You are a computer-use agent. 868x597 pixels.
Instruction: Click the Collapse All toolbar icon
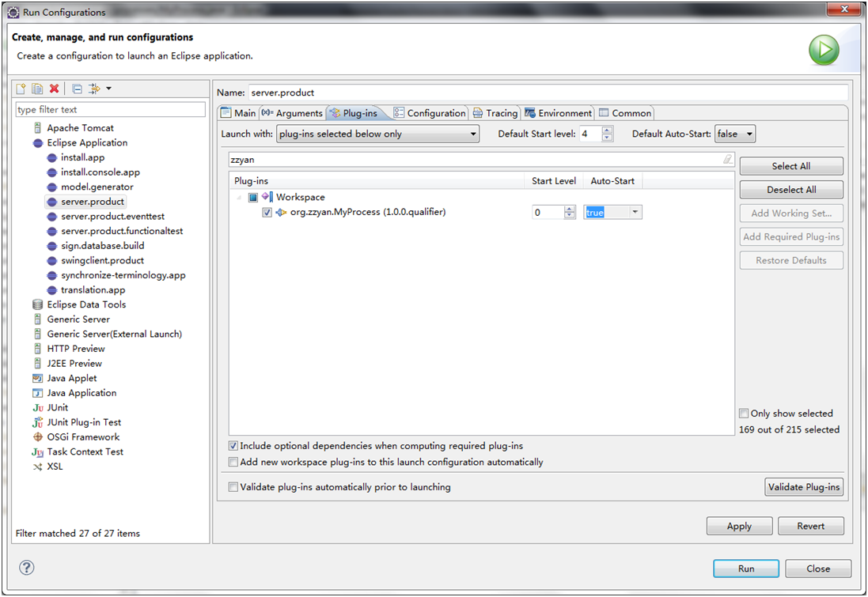click(77, 89)
